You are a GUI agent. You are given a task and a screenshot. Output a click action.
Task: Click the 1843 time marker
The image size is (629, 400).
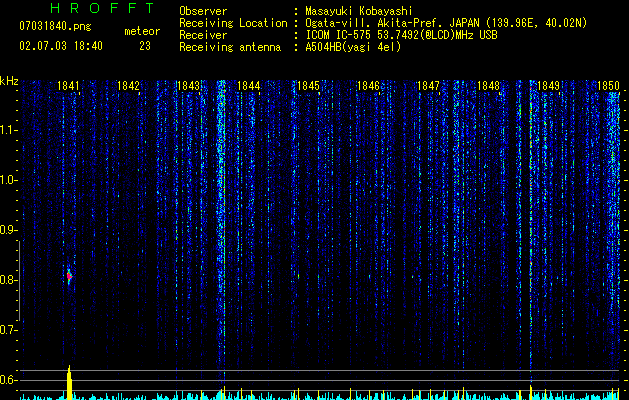(x=189, y=85)
